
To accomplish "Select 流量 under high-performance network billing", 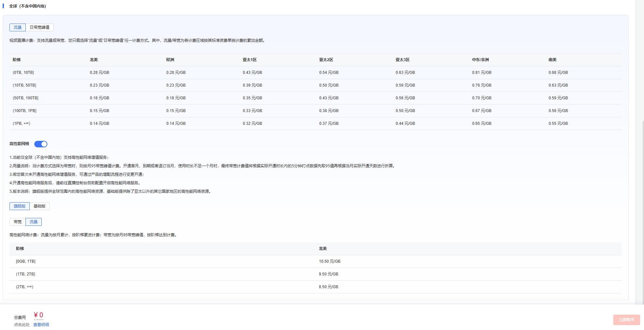I will pos(34,222).
